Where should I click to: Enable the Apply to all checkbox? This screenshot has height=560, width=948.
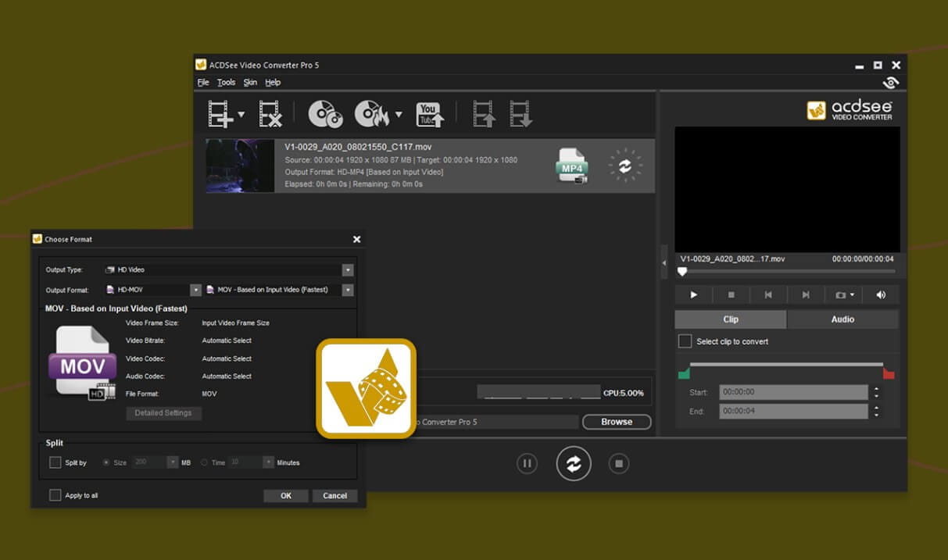tap(55, 495)
